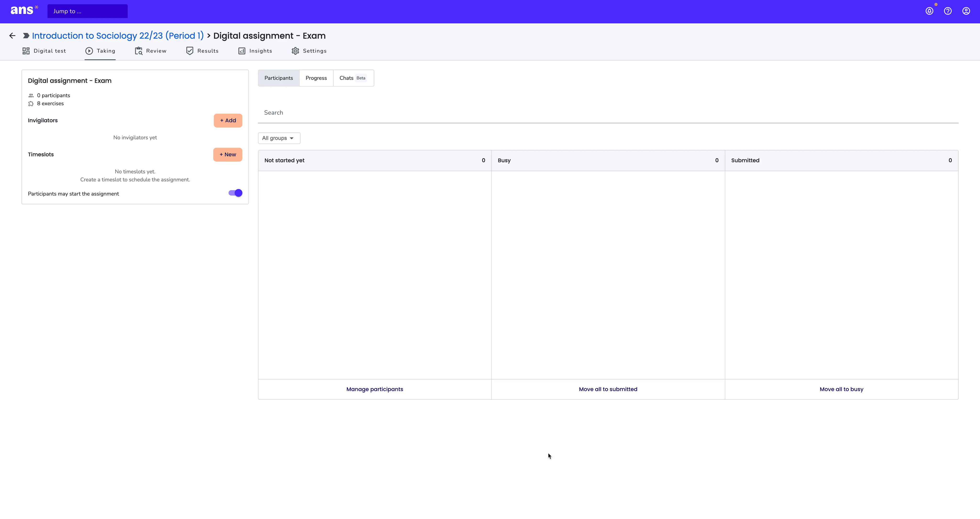The width and height of the screenshot is (980, 519).
Task: Click Move all to submitted
Action: (608, 389)
